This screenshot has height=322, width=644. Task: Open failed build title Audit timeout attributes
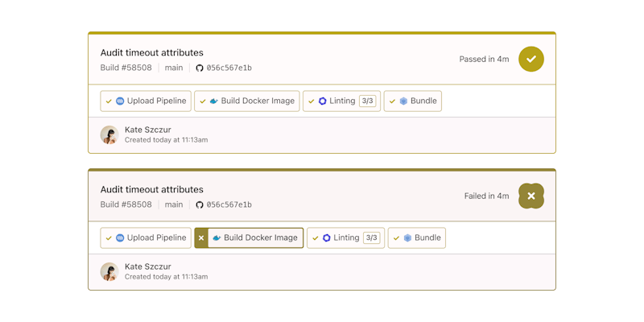point(152,190)
